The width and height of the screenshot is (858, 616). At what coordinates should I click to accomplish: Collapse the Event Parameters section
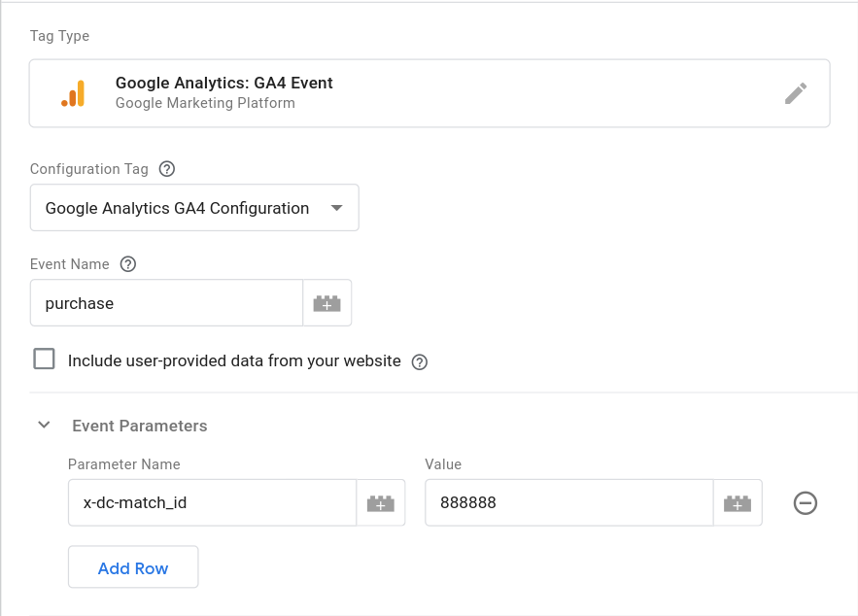click(44, 425)
